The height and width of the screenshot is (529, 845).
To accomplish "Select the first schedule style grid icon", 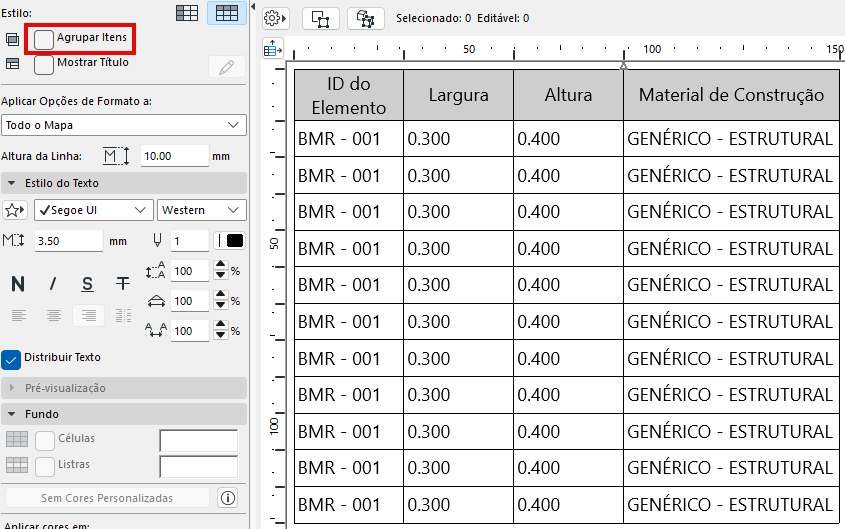I will pyautogui.click(x=187, y=13).
